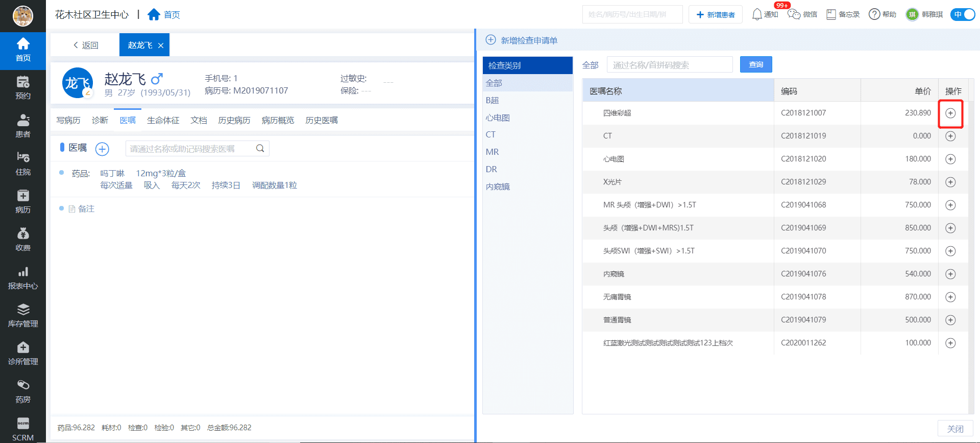Open the 住院 inpatient sidebar icon
Viewport: 980px width, 443px height.
click(23, 163)
